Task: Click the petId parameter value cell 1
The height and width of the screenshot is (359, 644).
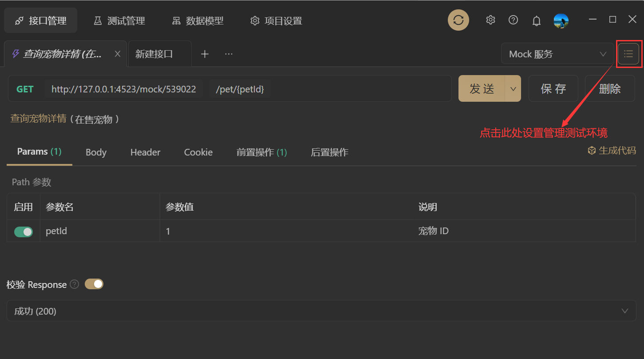Action: (287, 231)
